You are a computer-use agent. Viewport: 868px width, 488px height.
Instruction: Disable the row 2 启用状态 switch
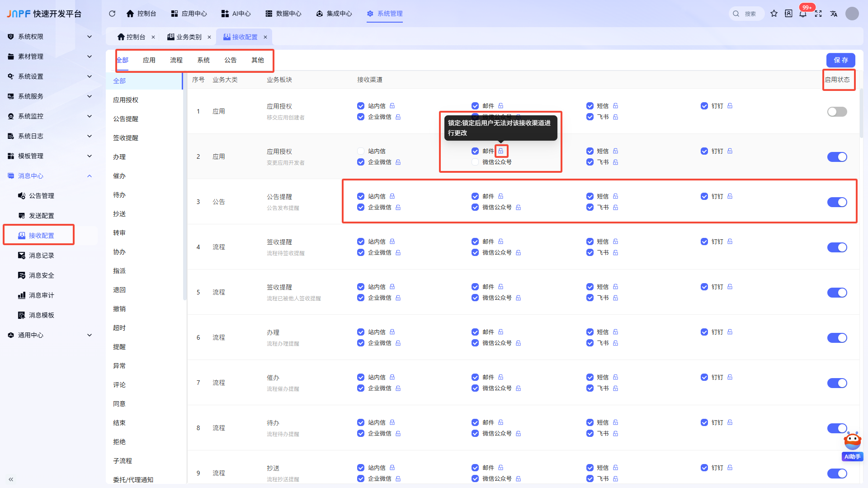[837, 157]
